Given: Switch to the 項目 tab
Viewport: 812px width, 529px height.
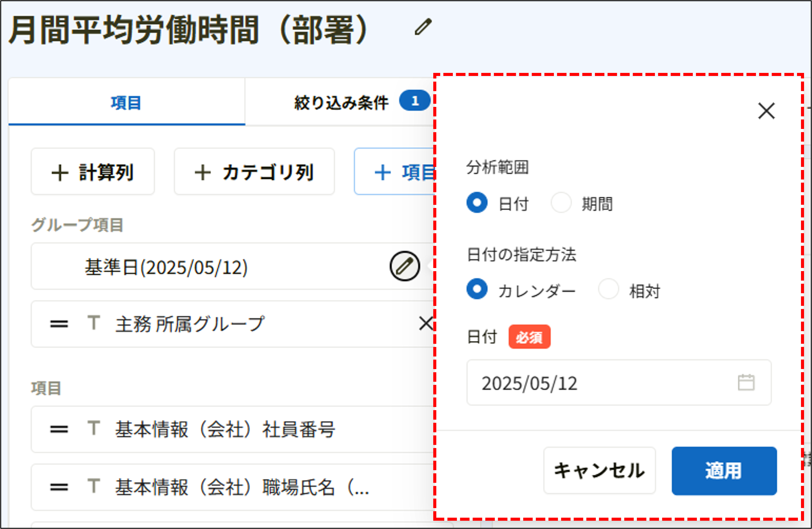Looking at the screenshot, I should [x=126, y=102].
